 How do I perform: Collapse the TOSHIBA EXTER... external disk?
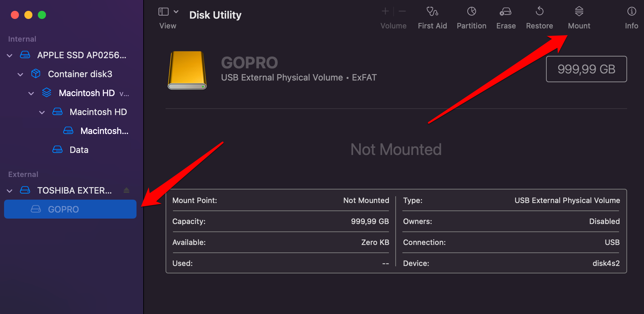point(9,190)
